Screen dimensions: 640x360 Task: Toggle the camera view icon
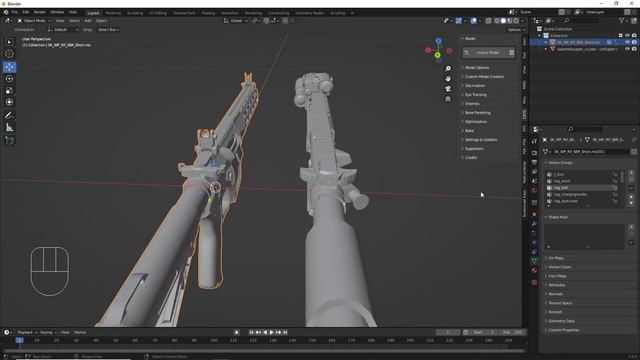point(448,89)
